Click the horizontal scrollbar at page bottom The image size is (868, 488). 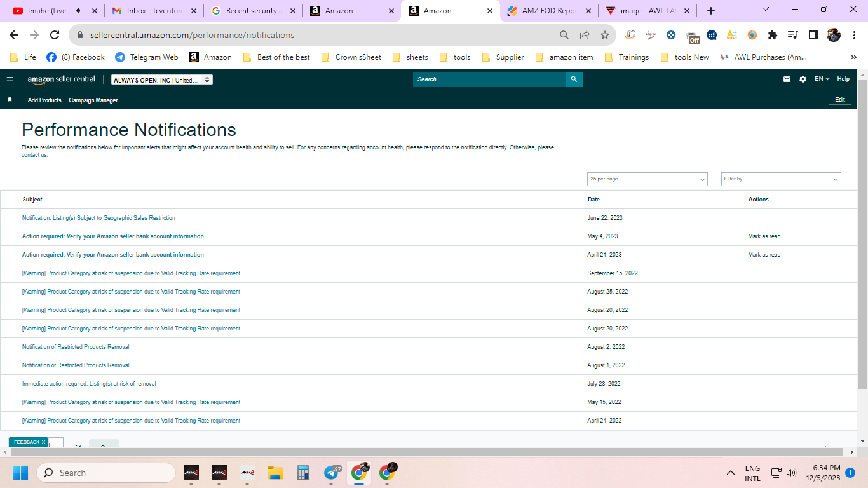click(x=428, y=452)
